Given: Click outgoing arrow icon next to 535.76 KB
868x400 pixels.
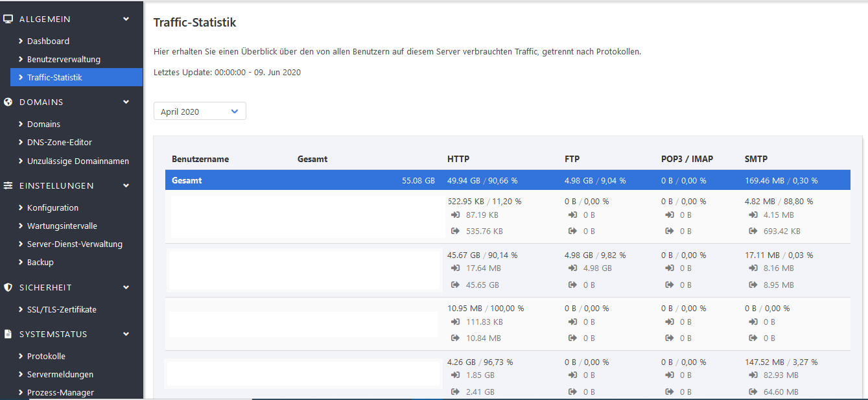Looking at the screenshot, I should click(x=454, y=231).
